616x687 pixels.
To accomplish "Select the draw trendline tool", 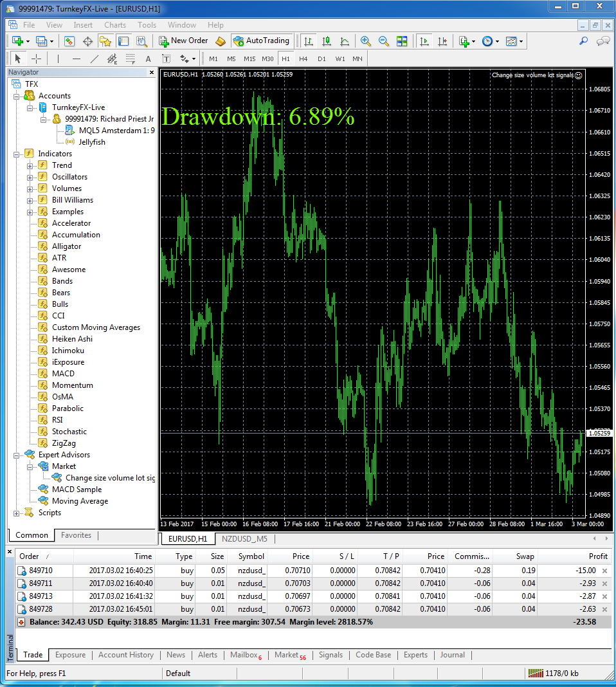I will pos(94,59).
